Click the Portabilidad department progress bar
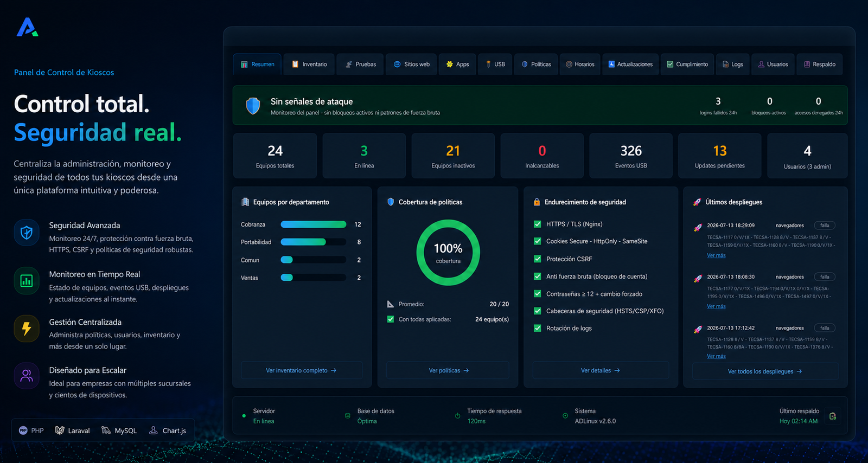 314,242
